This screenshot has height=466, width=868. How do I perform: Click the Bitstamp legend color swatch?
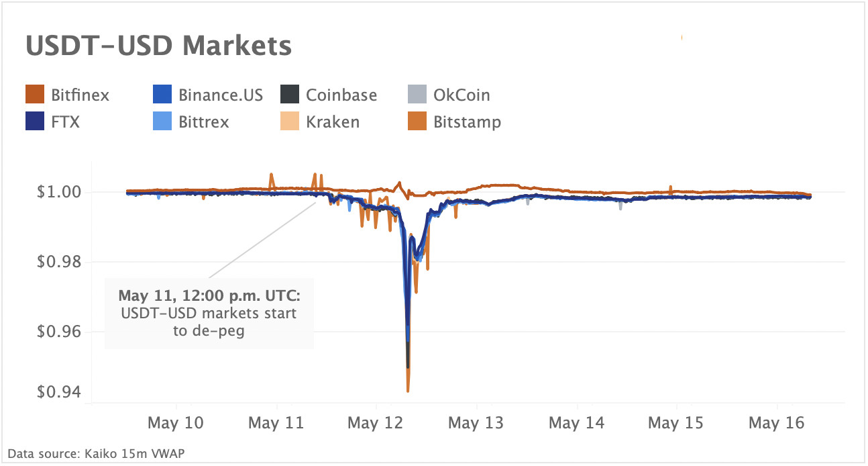(x=417, y=122)
